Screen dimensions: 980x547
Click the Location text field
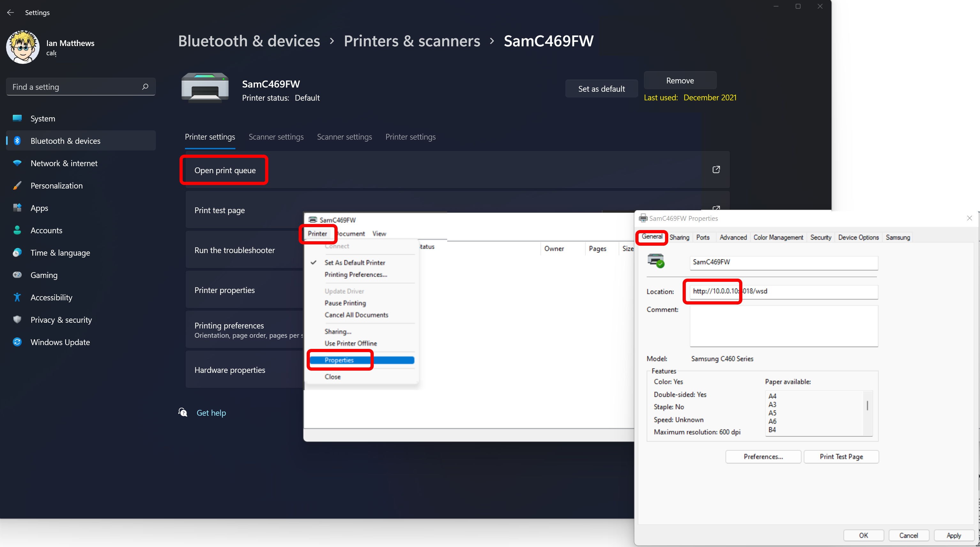pyautogui.click(x=784, y=292)
